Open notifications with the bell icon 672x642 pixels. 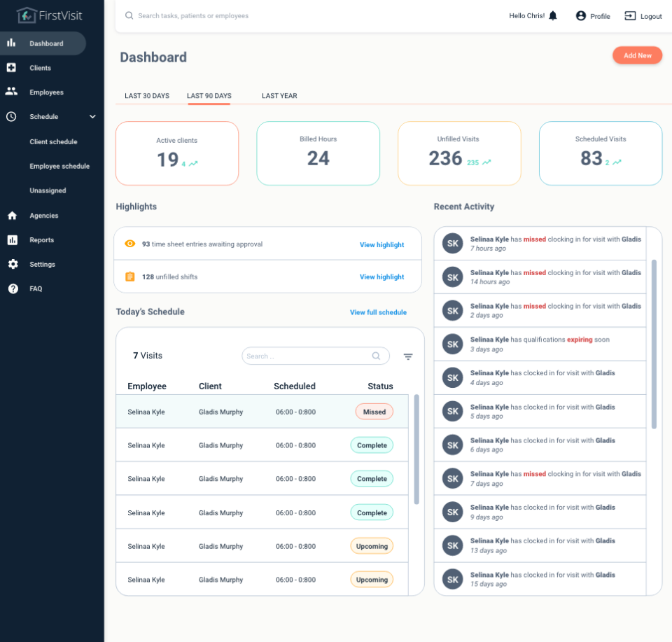click(x=553, y=15)
